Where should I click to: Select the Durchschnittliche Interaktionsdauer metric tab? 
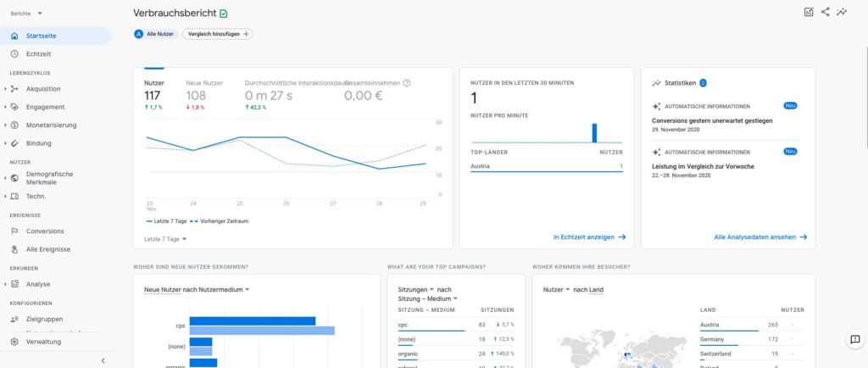click(293, 94)
